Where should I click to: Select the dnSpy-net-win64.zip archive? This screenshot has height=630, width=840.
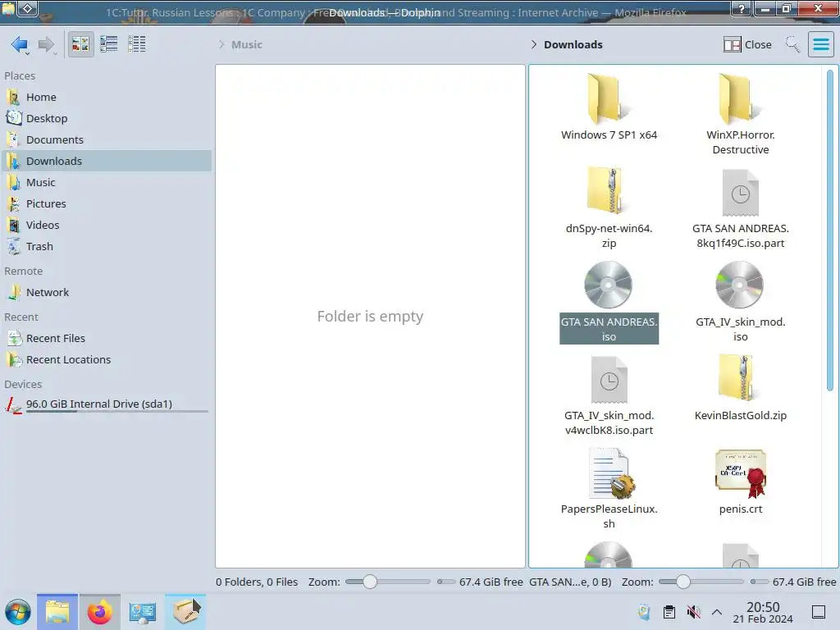[x=609, y=208]
